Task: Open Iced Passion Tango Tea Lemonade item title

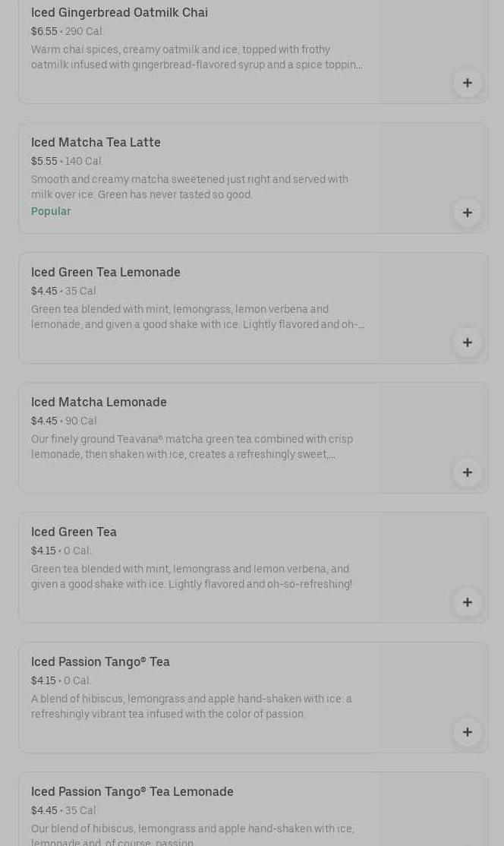Action: 132,791
